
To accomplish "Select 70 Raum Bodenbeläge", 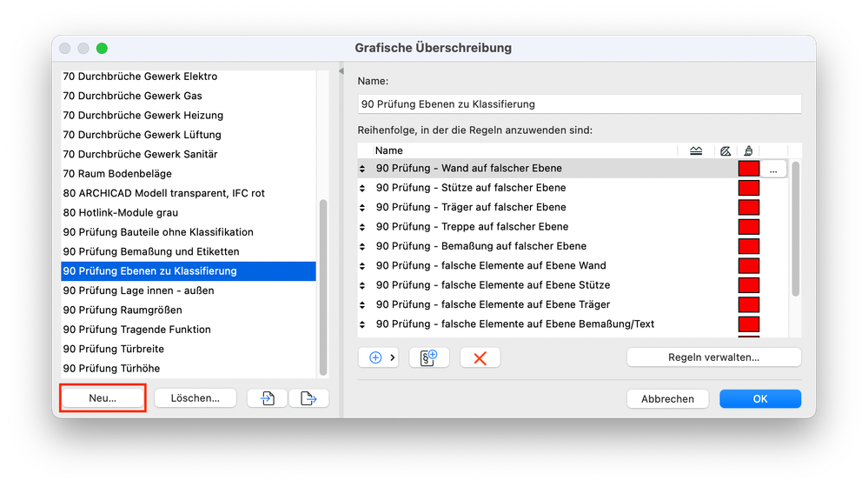I will [189, 173].
